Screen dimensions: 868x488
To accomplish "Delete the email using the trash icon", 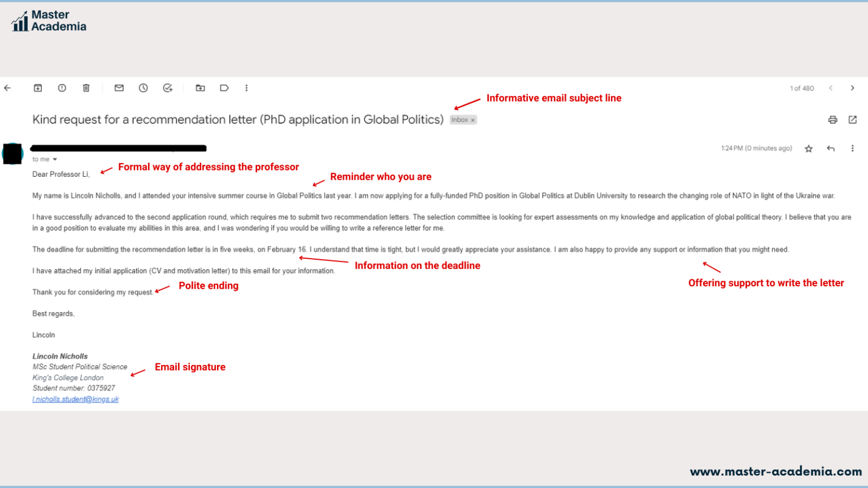I will pyautogui.click(x=86, y=88).
